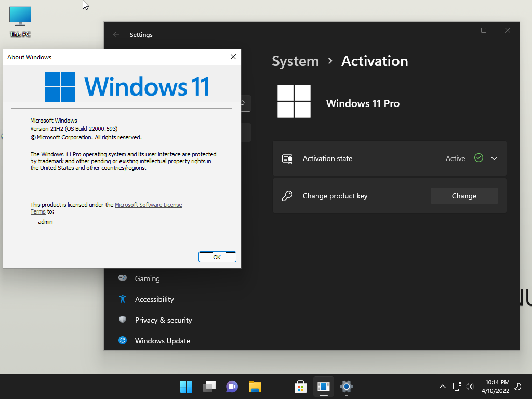
Task: Click the licensed user name admin
Action: point(46,222)
